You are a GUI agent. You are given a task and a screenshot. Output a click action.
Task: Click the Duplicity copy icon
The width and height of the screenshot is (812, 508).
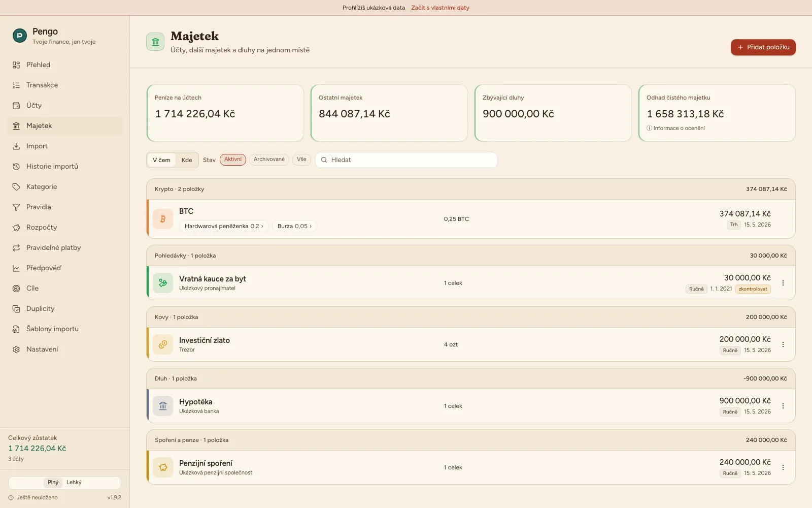pos(16,309)
